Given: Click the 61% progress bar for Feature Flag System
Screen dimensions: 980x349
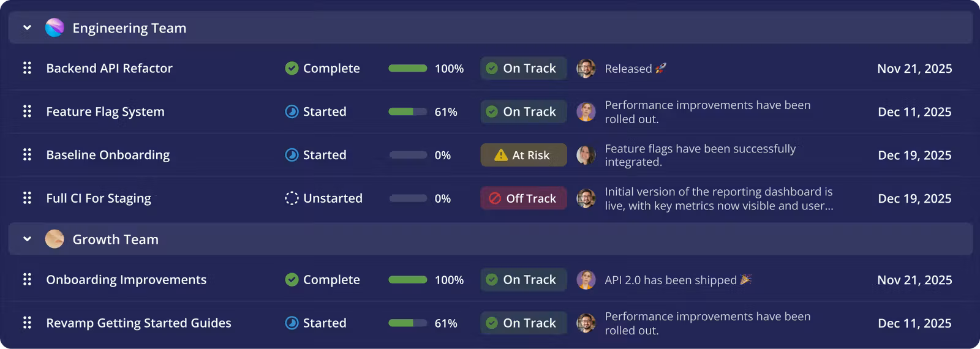Looking at the screenshot, I should pos(407,111).
